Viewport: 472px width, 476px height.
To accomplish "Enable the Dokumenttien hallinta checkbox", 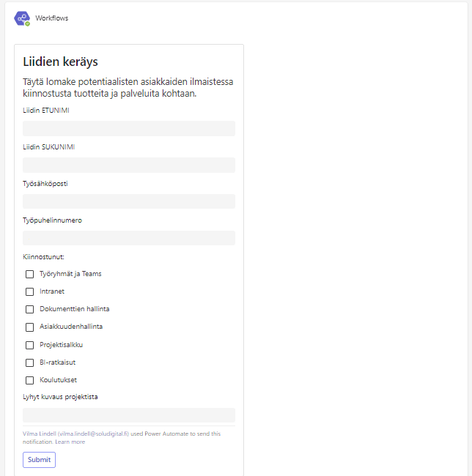I will (x=30, y=309).
